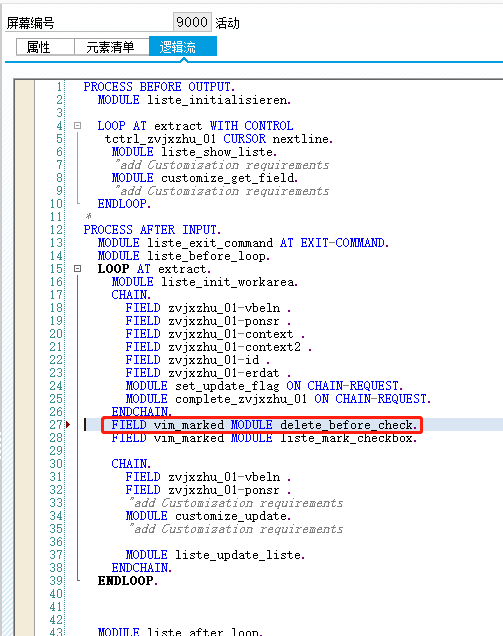This screenshot has width=503, height=636.
Task: Click ENDCHAIN on line 26
Action: click(142, 412)
